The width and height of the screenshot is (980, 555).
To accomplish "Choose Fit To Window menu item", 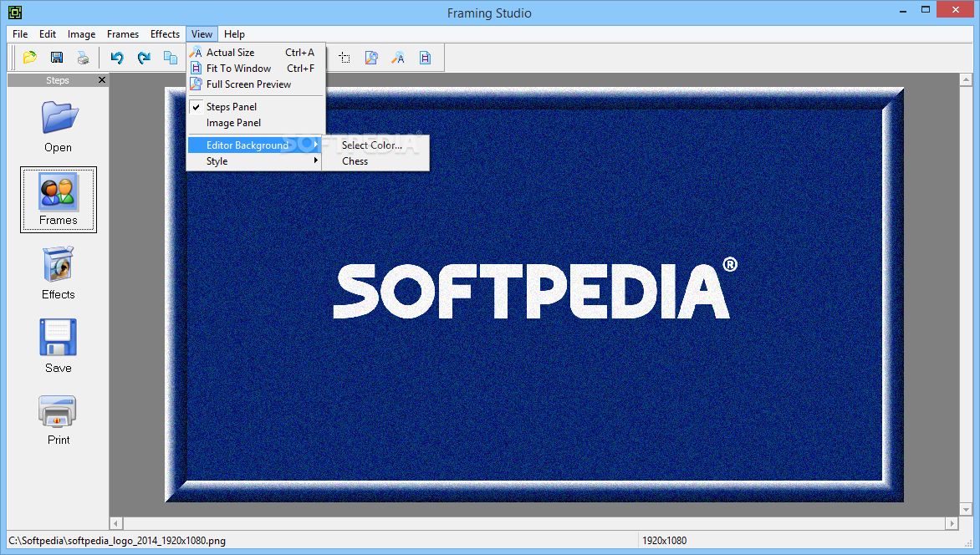I will coord(255,69).
